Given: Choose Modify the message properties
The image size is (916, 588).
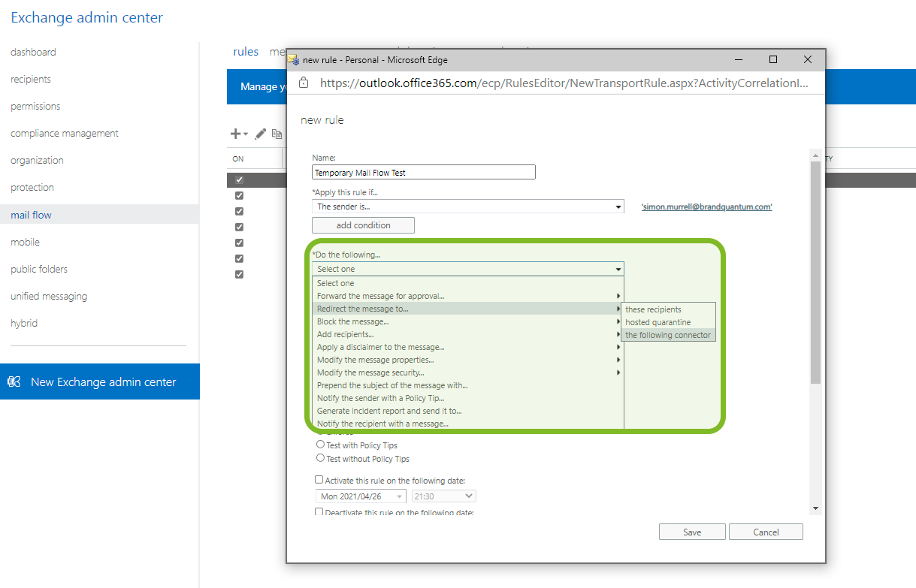Looking at the screenshot, I should (x=467, y=360).
